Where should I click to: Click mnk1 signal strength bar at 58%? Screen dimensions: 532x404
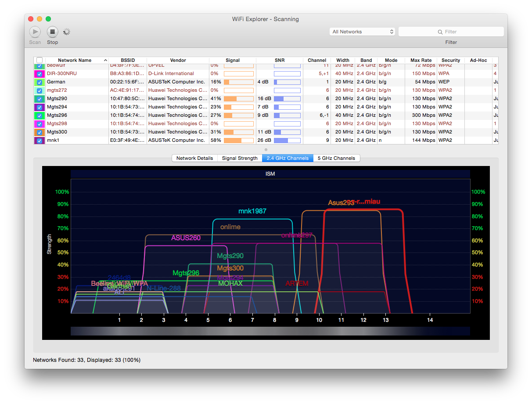(x=239, y=141)
